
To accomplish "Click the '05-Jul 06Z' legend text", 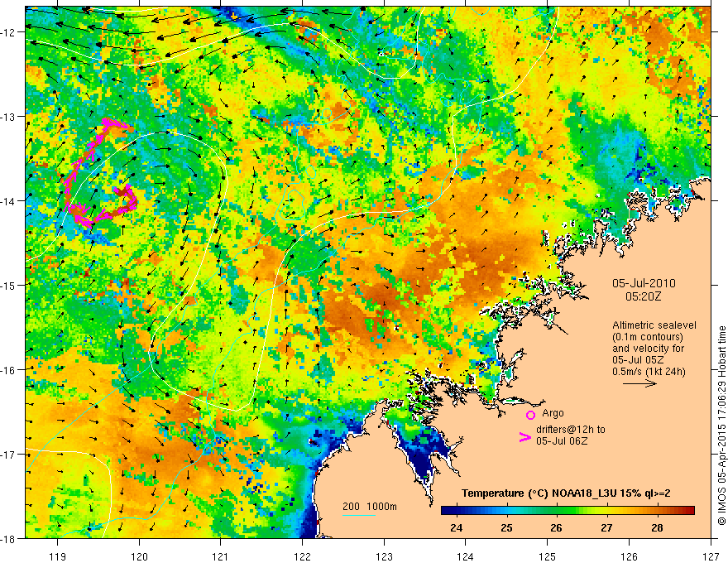I will point(562,440).
